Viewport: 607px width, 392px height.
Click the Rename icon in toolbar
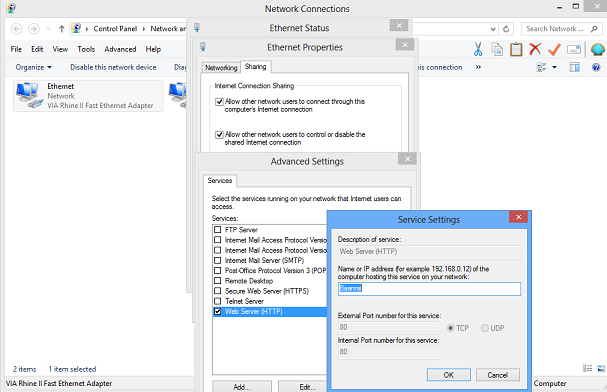point(574,50)
